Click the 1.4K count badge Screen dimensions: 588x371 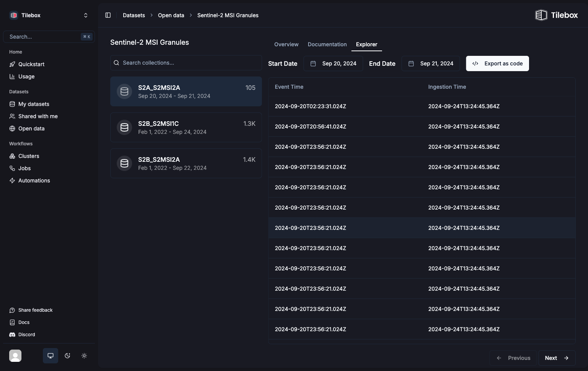(x=249, y=159)
